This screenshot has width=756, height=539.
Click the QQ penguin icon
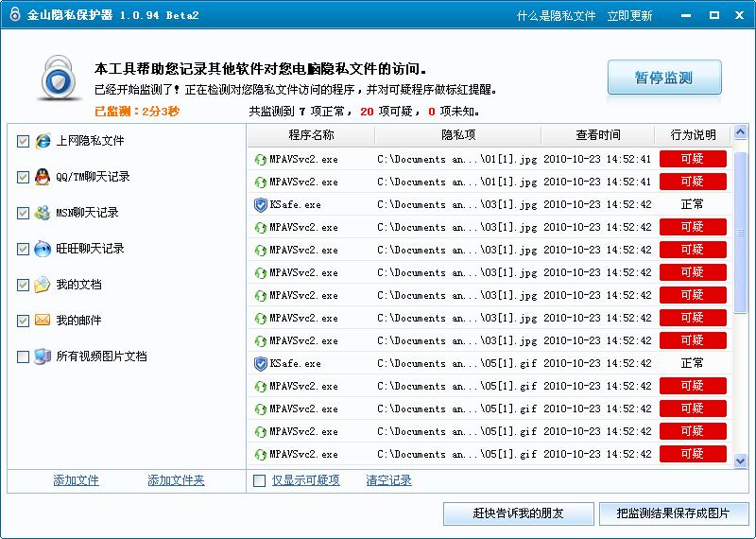[x=43, y=177]
